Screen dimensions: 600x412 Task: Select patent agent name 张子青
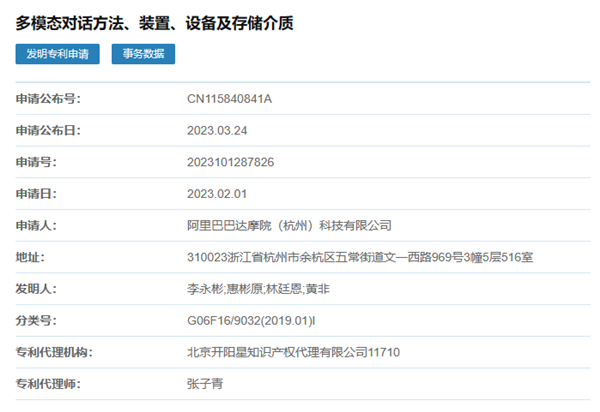[x=205, y=384]
